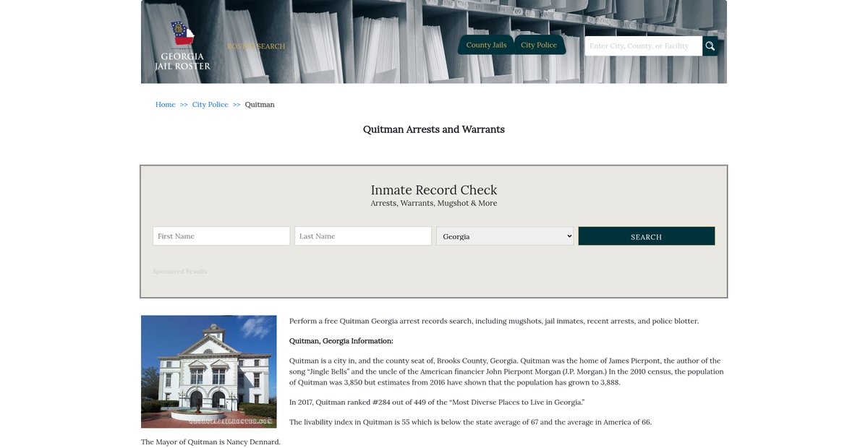Image resolution: width=868 pixels, height=448 pixels.
Task: Click the Quitman Arrests and Warrants title
Action: click(x=434, y=130)
